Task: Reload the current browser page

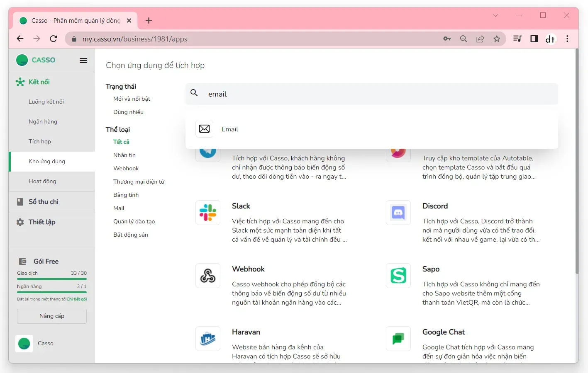Action: coord(54,39)
